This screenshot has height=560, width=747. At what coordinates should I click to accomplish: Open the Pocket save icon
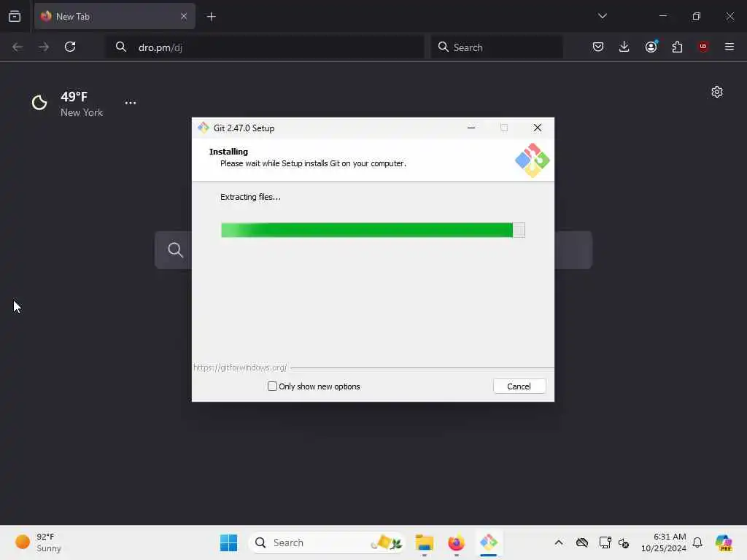click(598, 47)
